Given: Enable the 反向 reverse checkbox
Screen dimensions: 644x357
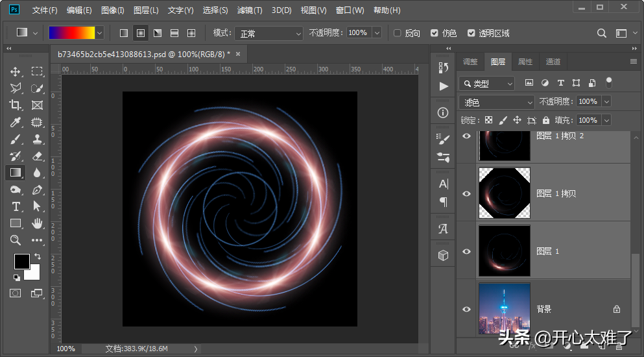Looking at the screenshot, I should tap(397, 33).
